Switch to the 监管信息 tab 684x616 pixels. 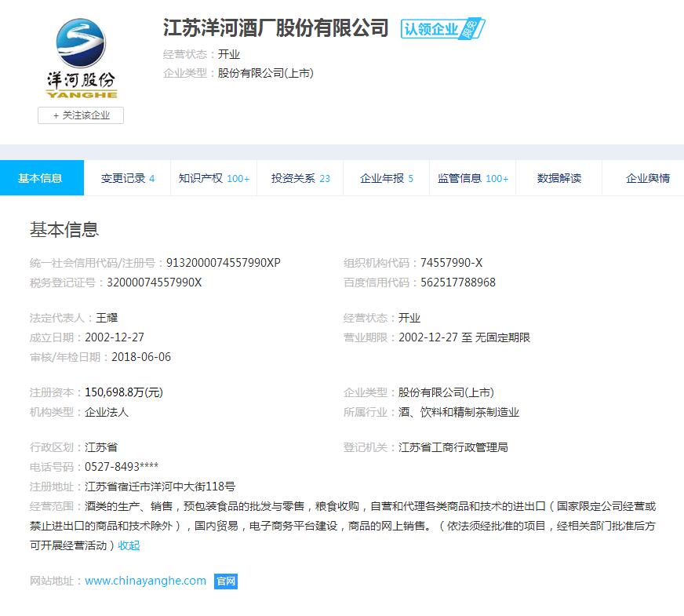click(x=473, y=178)
